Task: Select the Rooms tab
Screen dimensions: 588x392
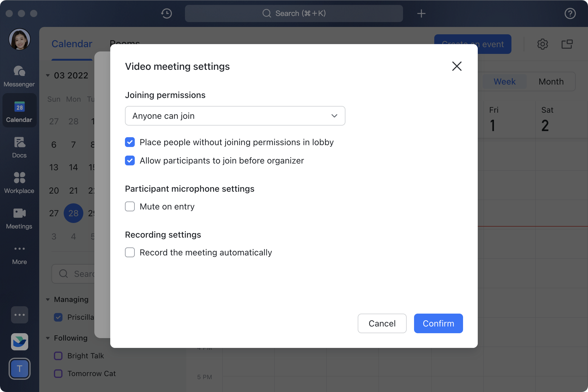Action: [124, 44]
